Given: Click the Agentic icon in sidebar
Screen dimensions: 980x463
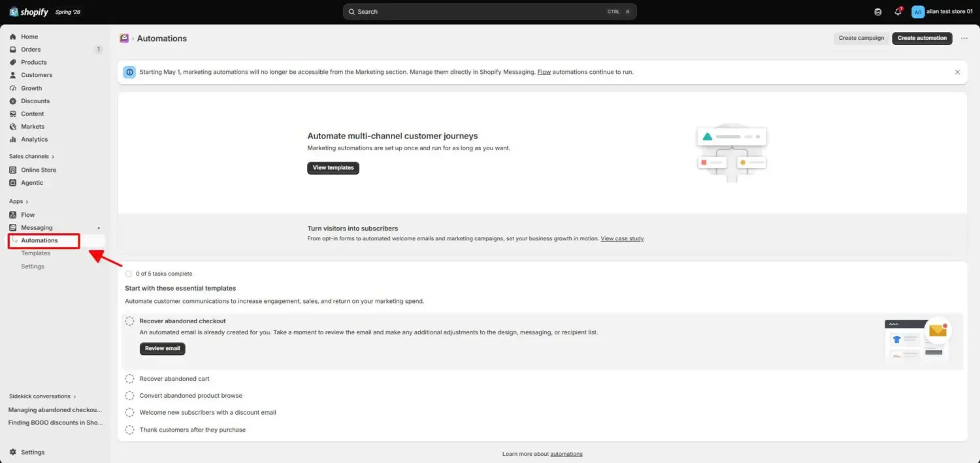Looking at the screenshot, I should pos(13,183).
